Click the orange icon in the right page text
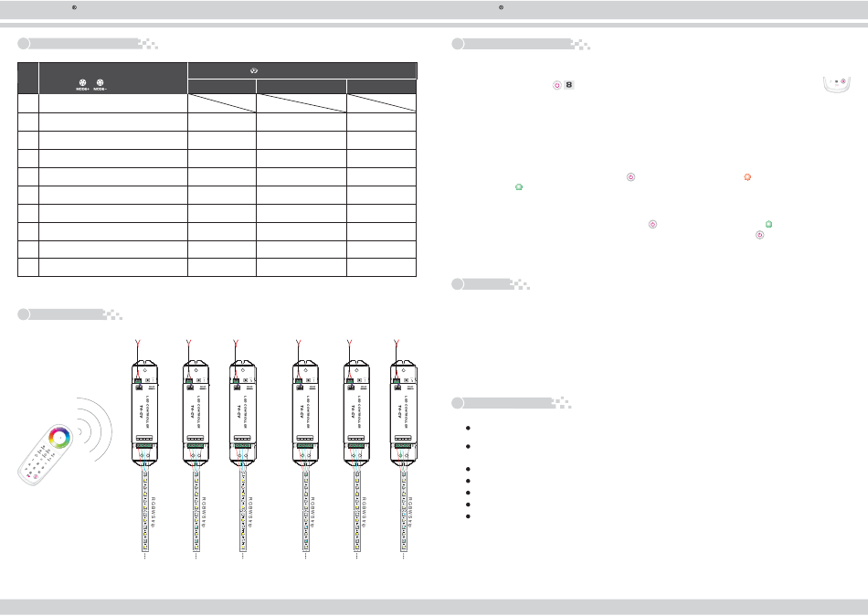Screen dimensions: 868x616 746,175
